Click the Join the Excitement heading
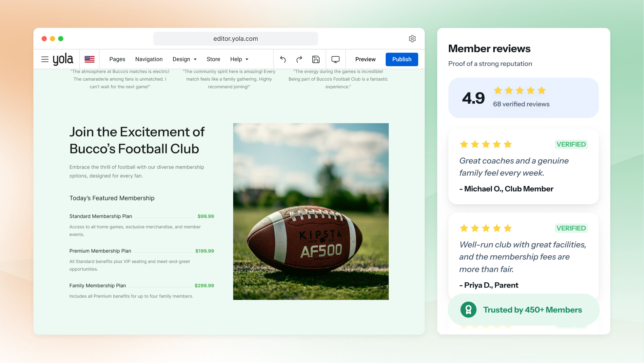The height and width of the screenshot is (363, 644). tap(137, 140)
